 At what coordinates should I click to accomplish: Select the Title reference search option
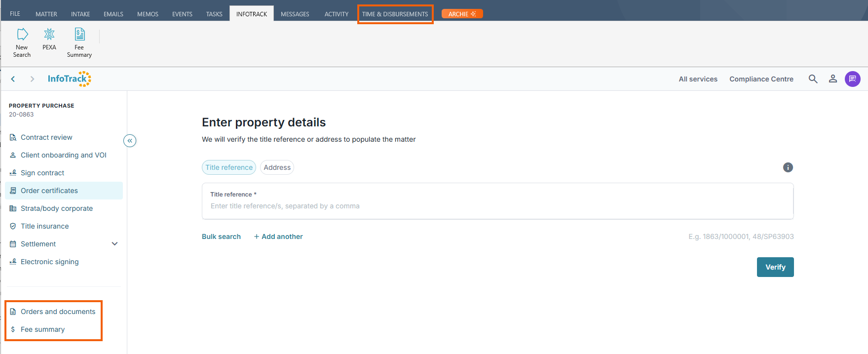[229, 167]
